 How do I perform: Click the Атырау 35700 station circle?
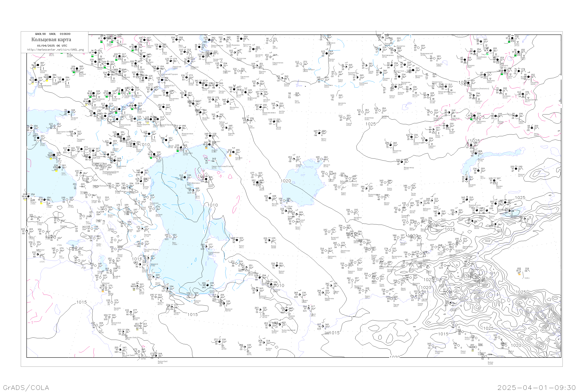point(210,144)
